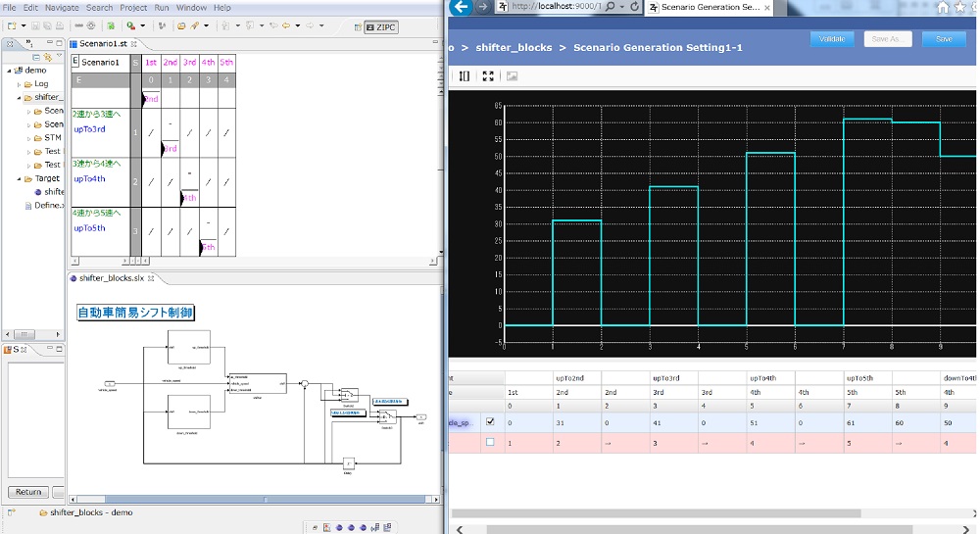Viewport: 980px width, 534px height.
Task: Uncheck the checked checkbox in blue row
Action: coord(490,422)
